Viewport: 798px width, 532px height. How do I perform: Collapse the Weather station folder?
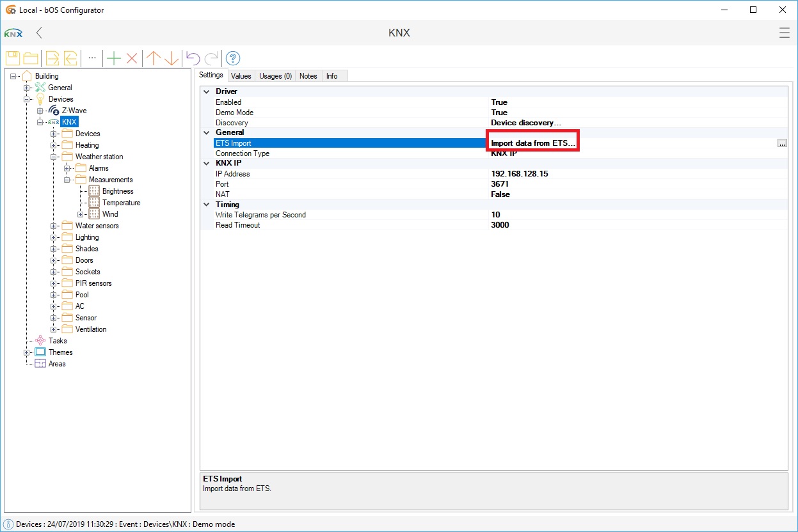coord(54,157)
